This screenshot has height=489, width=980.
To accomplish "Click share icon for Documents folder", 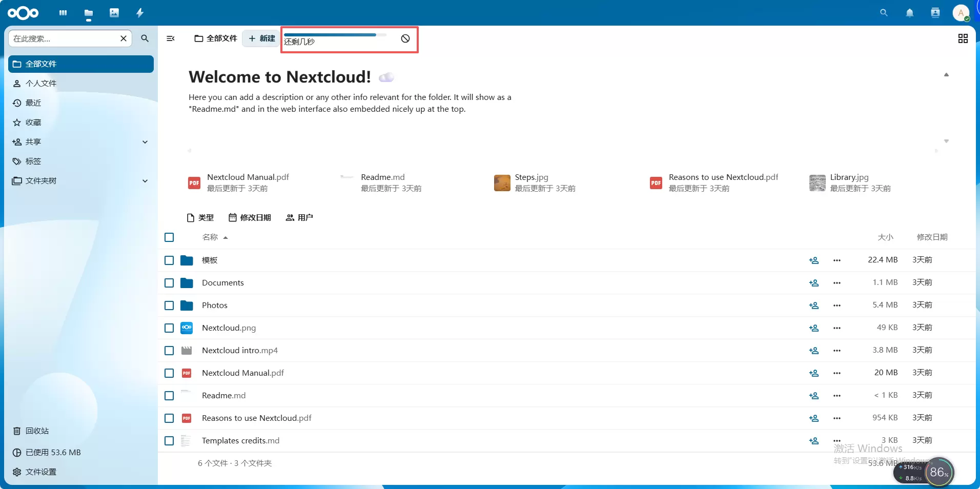I will (813, 283).
